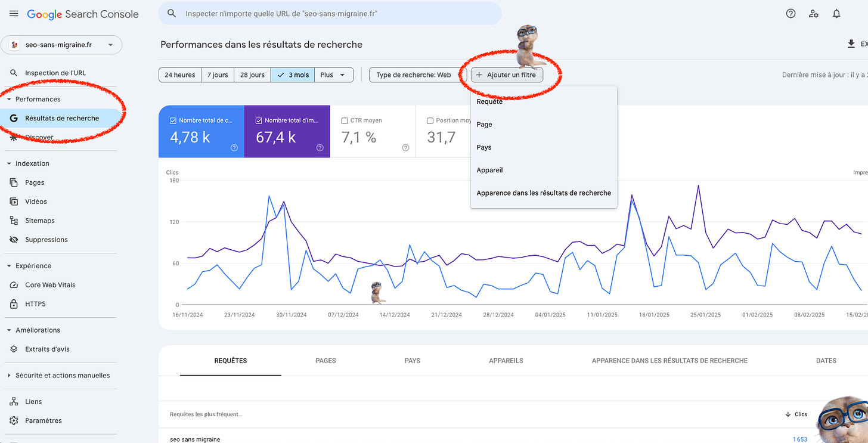The width and height of the screenshot is (868, 443).
Task: Click the 1 653 clicks value
Action: click(x=800, y=439)
